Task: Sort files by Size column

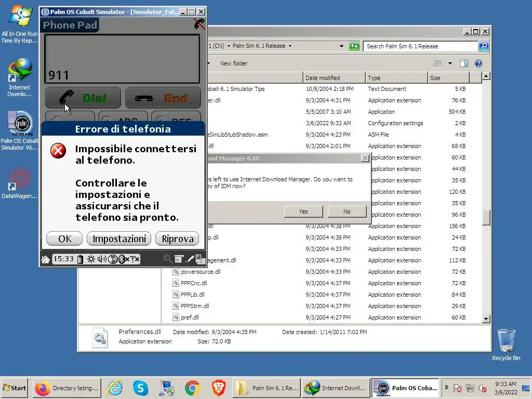Action: [x=448, y=78]
